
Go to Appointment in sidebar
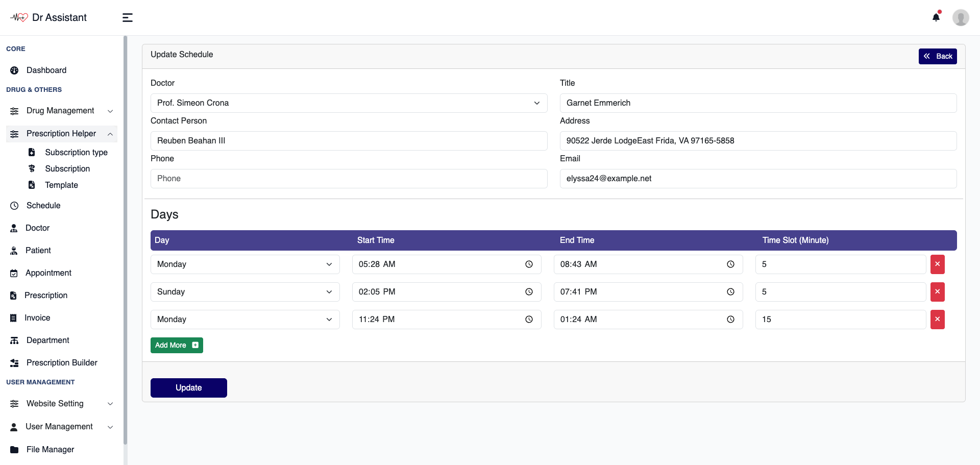48,273
